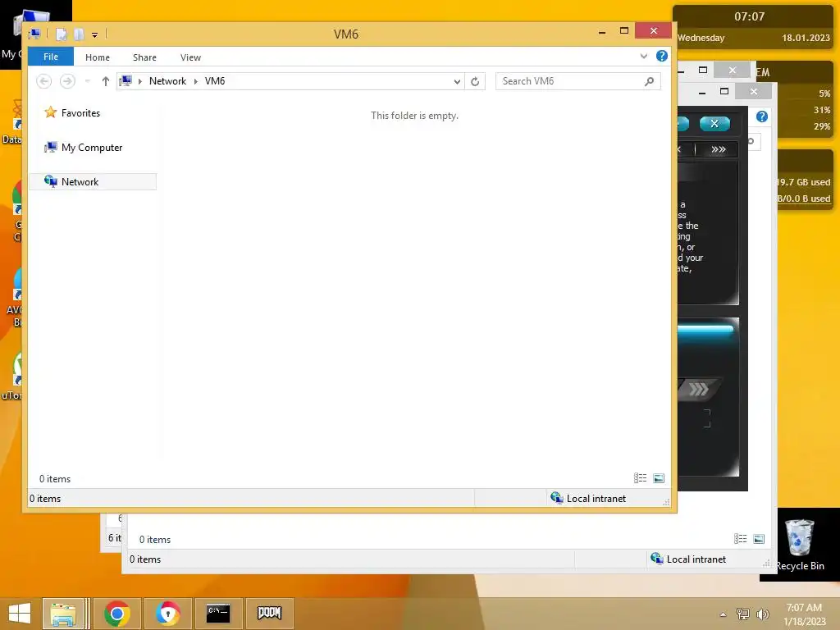Launch DOOM from taskbar
Screen dimensions: 840x630
269,614
